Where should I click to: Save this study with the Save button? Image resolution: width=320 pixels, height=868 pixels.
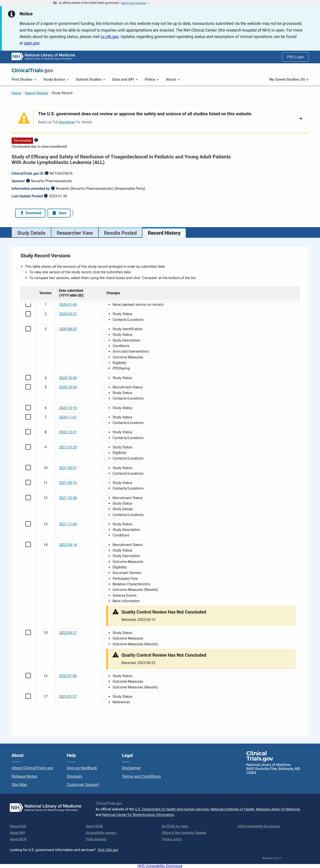(59, 213)
